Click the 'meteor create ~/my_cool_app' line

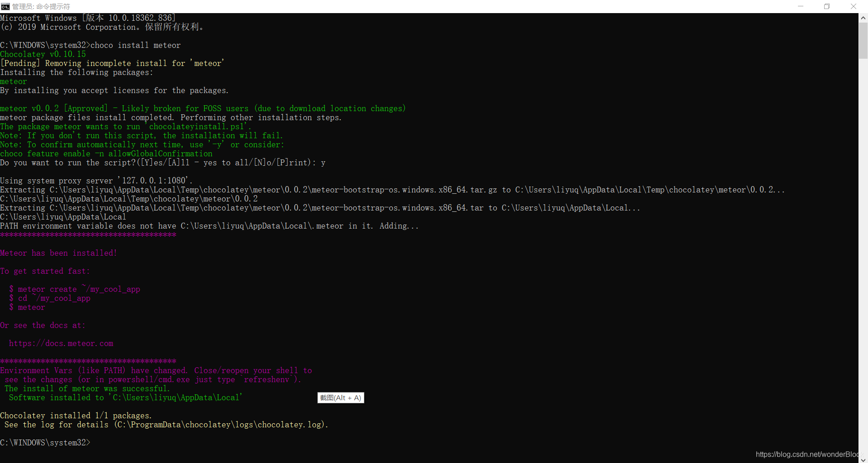click(75, 289)
